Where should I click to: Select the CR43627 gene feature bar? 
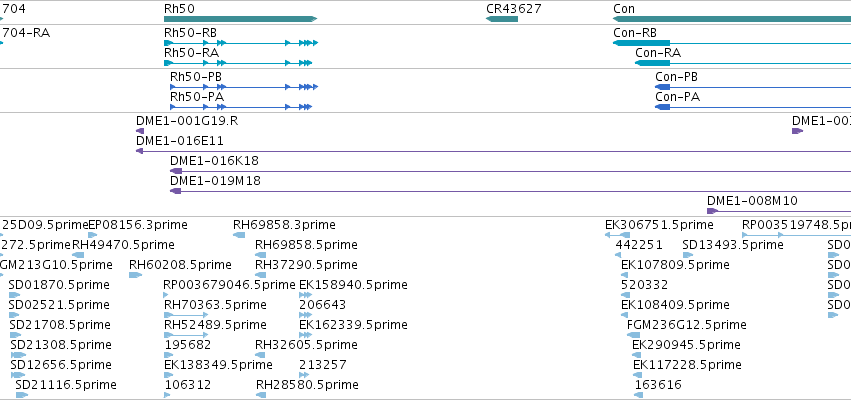tap(502, 19)
